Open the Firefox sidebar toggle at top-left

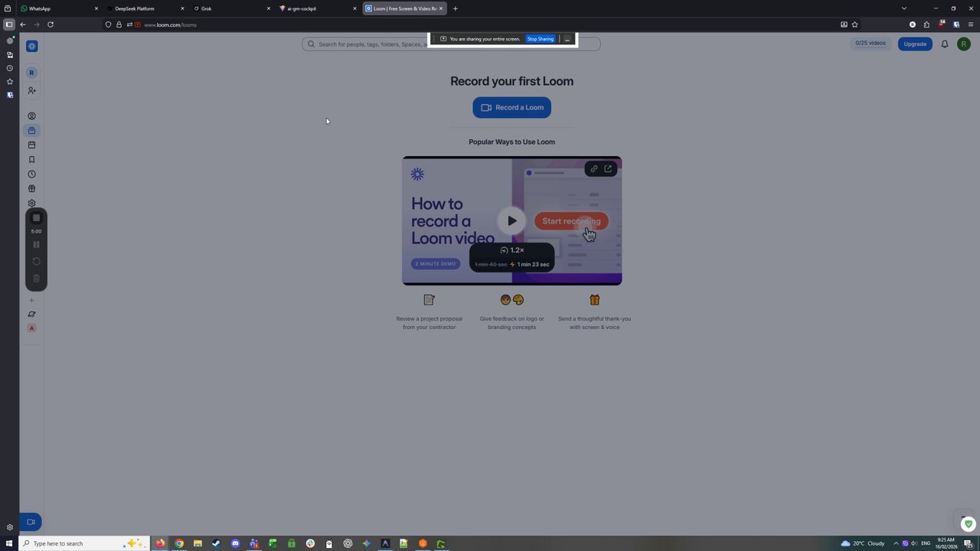pyautogui.click(x=9, y=24)
